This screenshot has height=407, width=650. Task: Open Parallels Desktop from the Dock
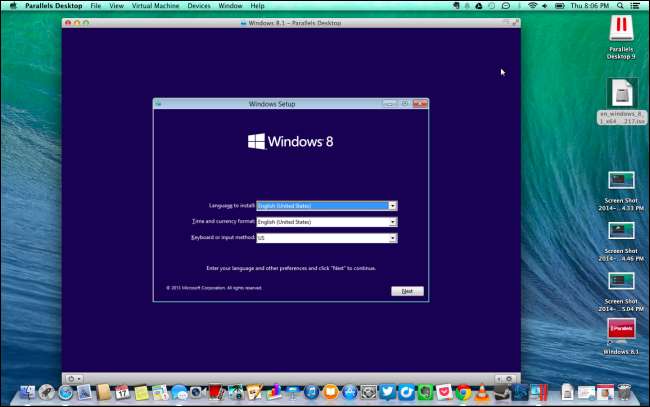539,392
